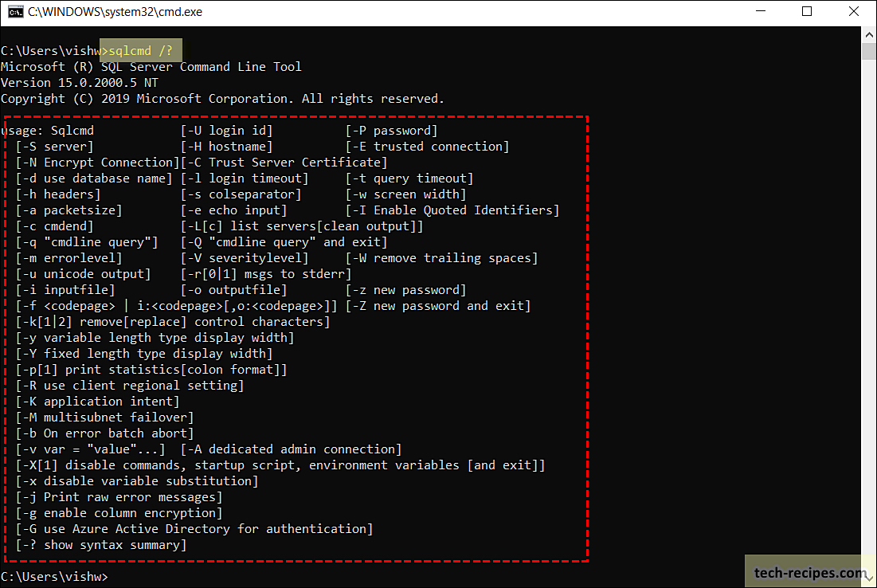Click the scrollbar up arrow icon
The height and width of the screenshot is (588, 877).
coord(867,34)
